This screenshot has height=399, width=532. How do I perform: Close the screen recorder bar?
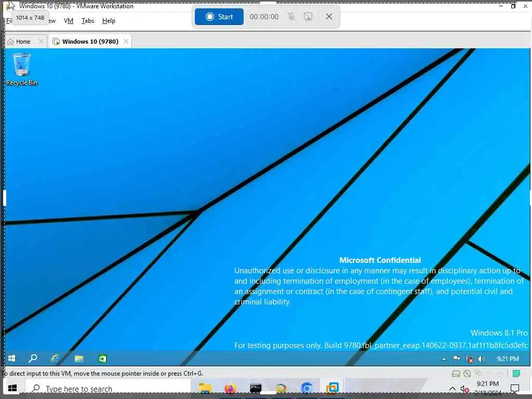pyautogui.click(x=329, y=17)
